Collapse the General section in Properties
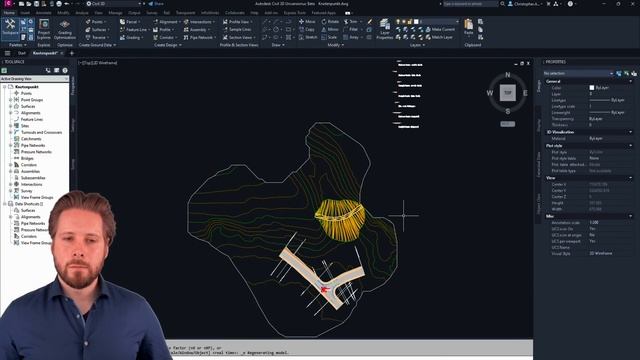Screen dimensions: 640x360 (630, 81)
